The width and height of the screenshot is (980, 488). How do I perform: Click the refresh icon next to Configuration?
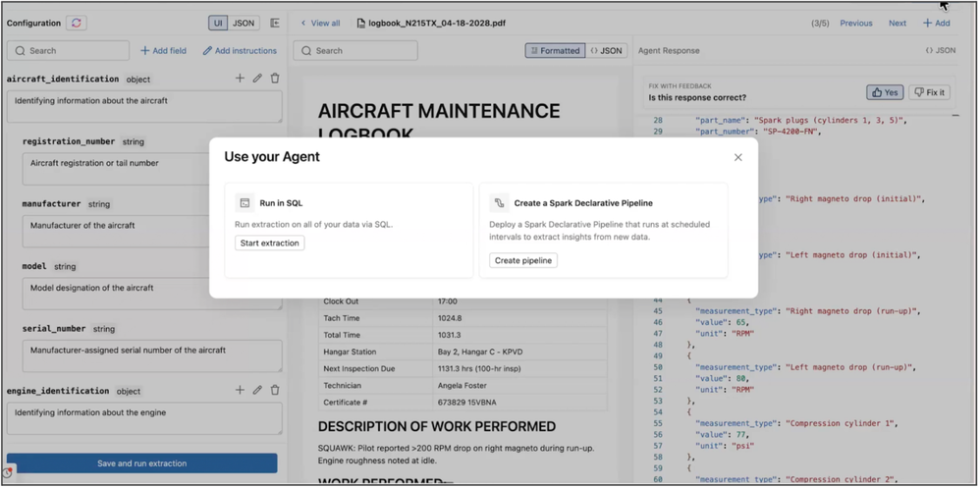pyautogui.click(x=76, y=23)
